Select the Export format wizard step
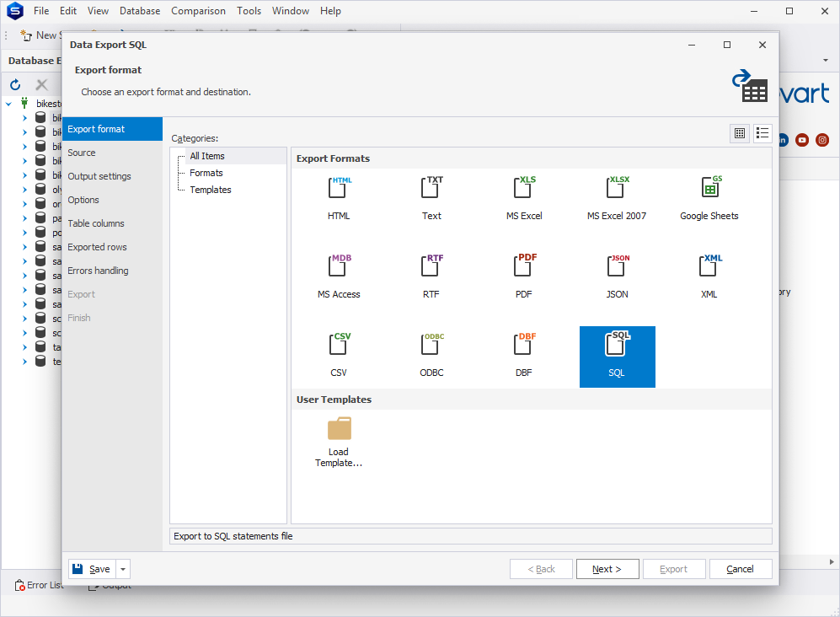Image resolution: width=840 pixels, height=617 pixels. [x=112, y=129]
